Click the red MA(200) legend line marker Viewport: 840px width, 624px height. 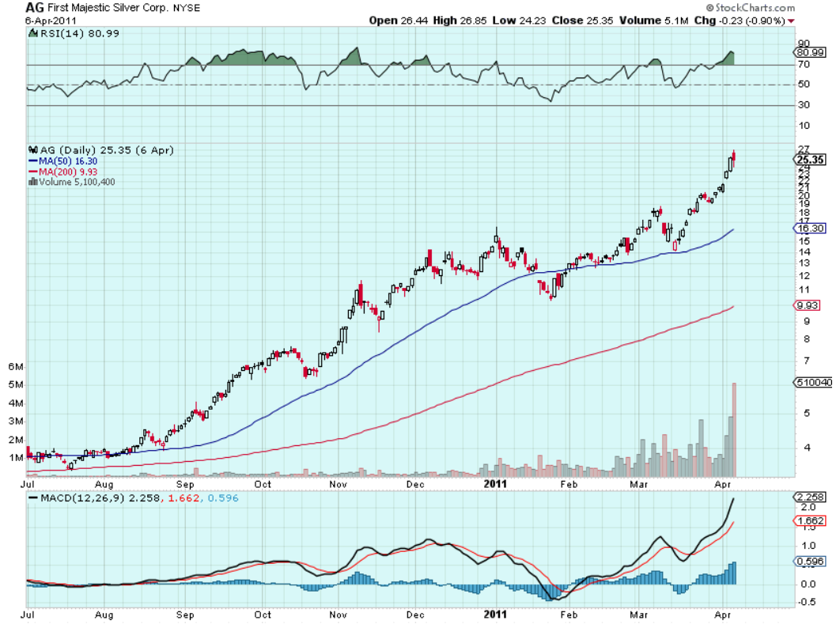coord(32,172)
